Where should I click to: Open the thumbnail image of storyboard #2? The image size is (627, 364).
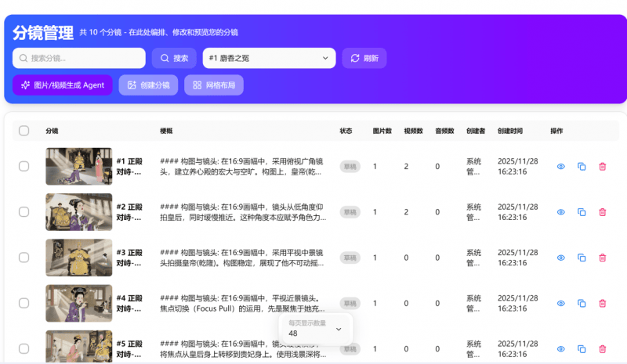click(x=78, y=212)
